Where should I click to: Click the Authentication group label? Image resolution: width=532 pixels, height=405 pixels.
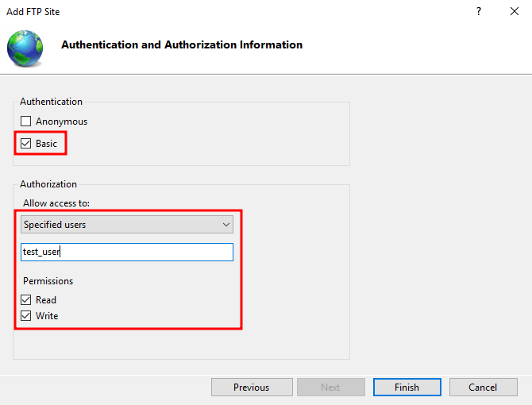point(51,102)
